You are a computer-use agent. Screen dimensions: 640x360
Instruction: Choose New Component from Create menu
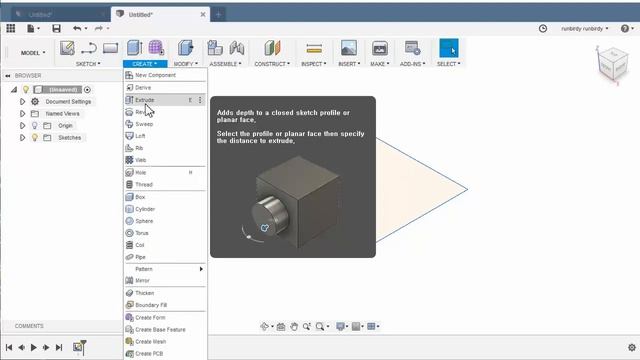[165, 75]
